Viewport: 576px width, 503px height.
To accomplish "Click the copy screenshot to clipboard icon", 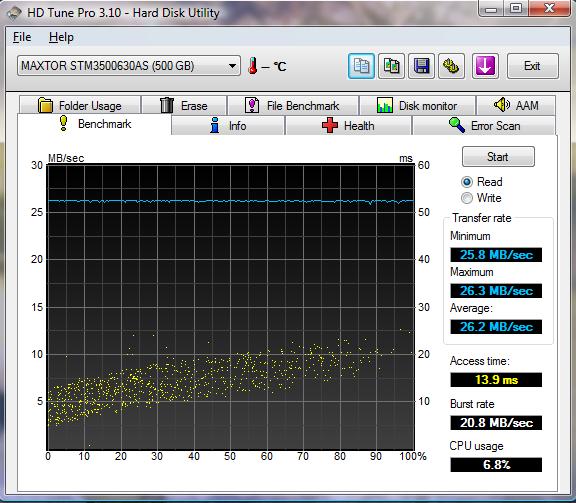I will 392,66.
